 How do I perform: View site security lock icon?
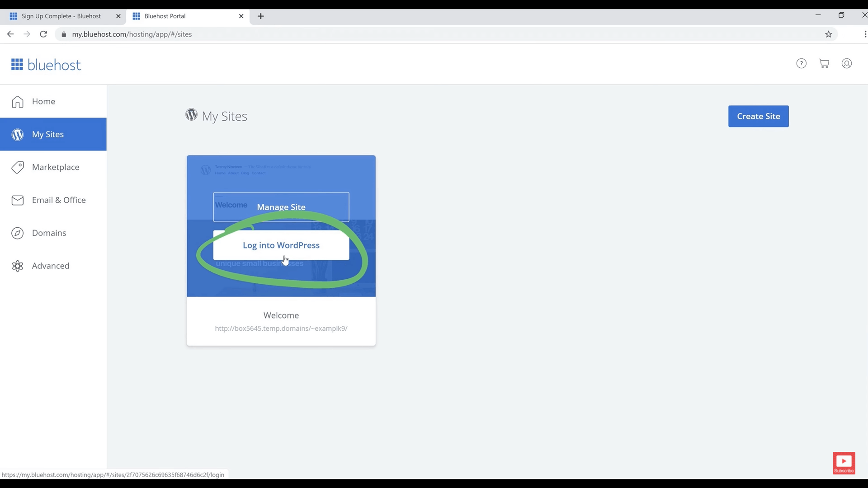[x=64, y=34]
